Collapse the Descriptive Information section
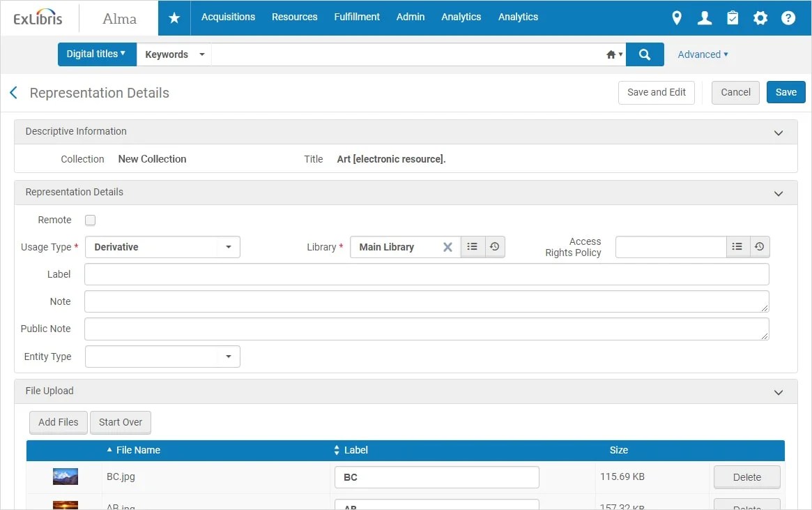The width and height of the screenshot is (812, 510). coord(778,132)
